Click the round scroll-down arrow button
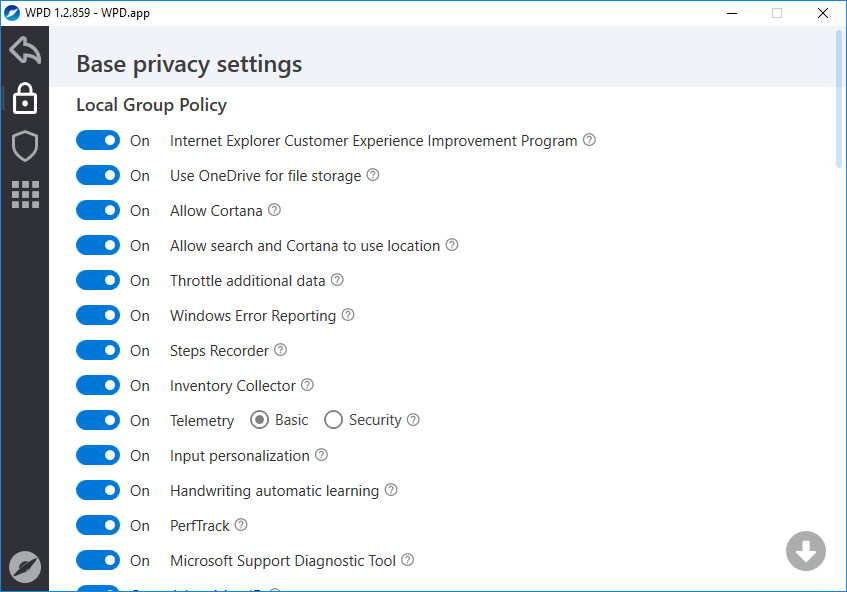 (805, 551)
